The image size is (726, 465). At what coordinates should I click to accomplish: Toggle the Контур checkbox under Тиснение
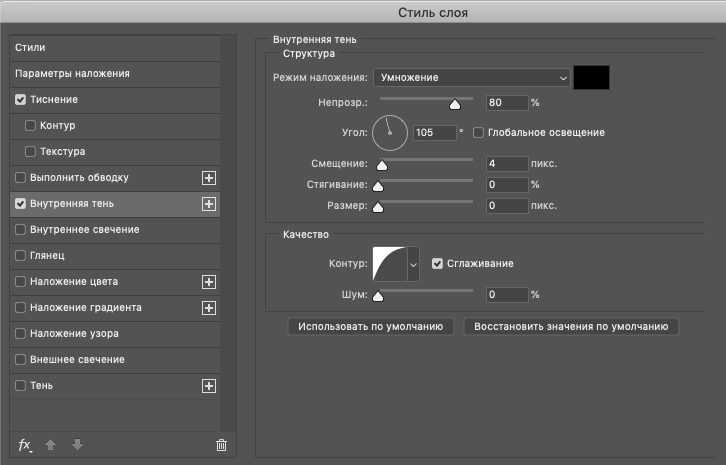pyautogui.click(x=30, y=126)
